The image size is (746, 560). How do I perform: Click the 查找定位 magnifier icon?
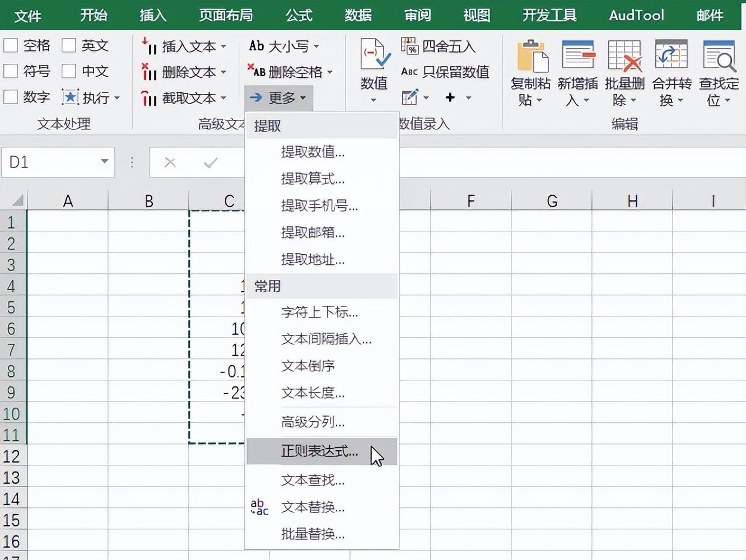[719, 56]
